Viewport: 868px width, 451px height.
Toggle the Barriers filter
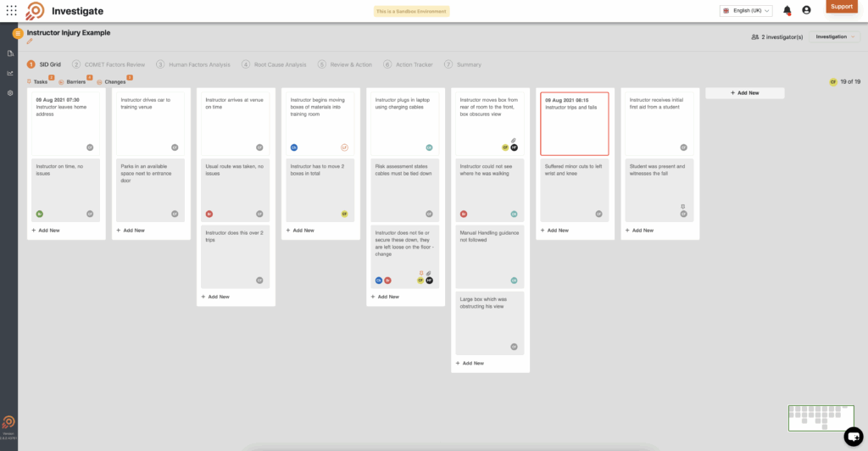coord(75,81)
